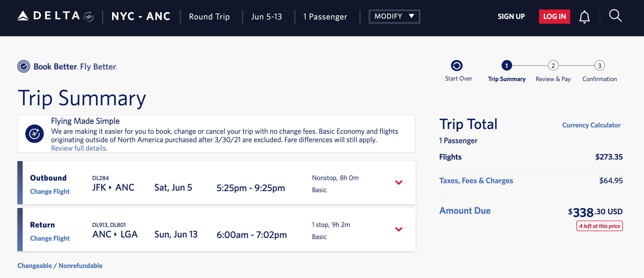Change the Return flight
This screenshot has width=644, height=278.
50,238
